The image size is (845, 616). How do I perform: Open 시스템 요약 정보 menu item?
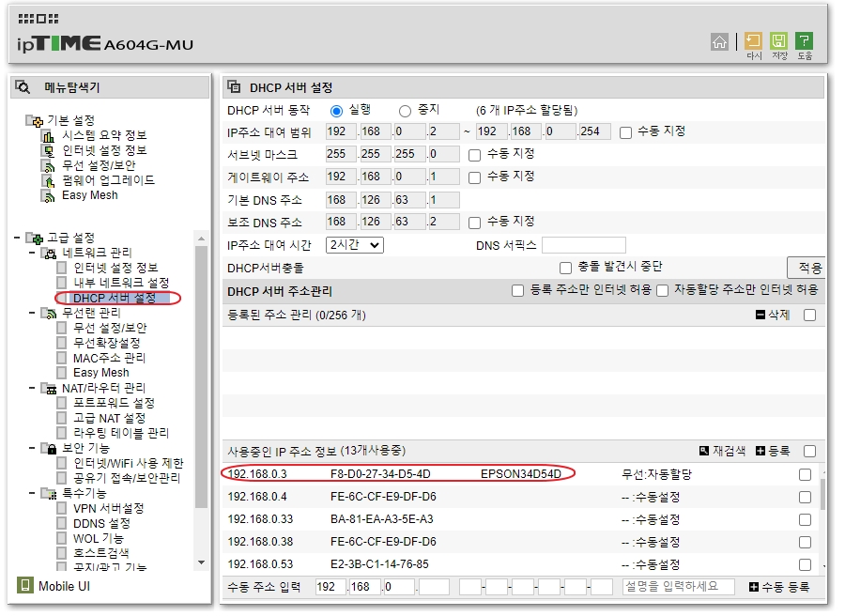[x=103, y=135]
